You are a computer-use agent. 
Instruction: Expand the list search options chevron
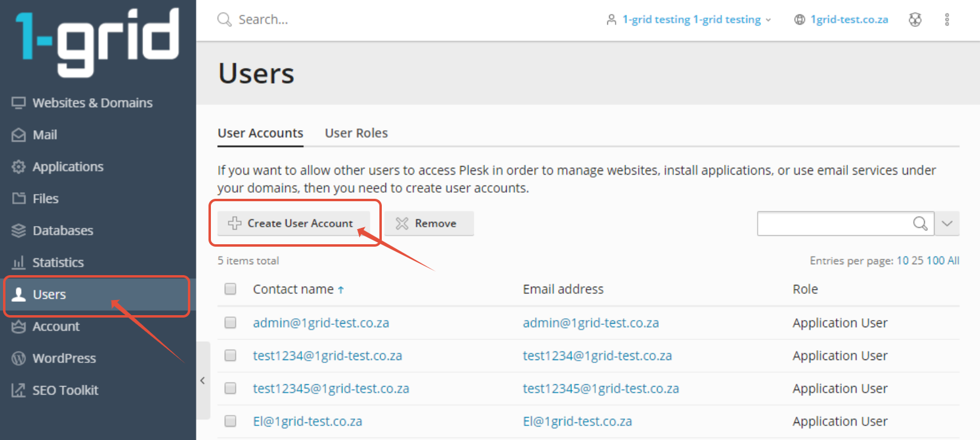(947, 224)
